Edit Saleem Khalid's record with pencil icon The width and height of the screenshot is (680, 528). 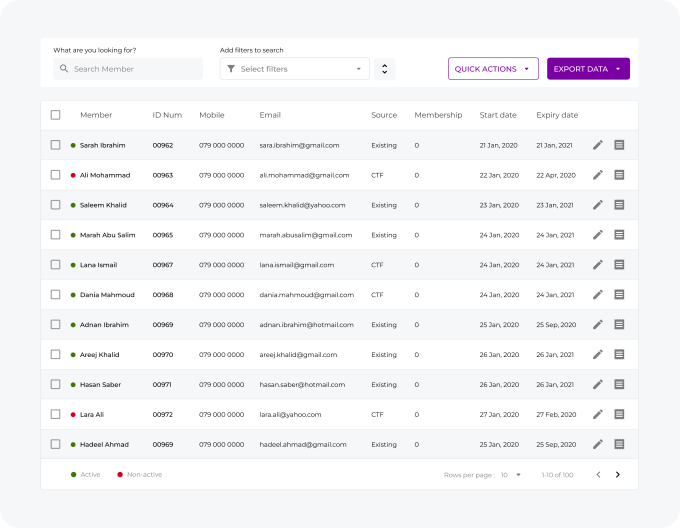(598, 205)
